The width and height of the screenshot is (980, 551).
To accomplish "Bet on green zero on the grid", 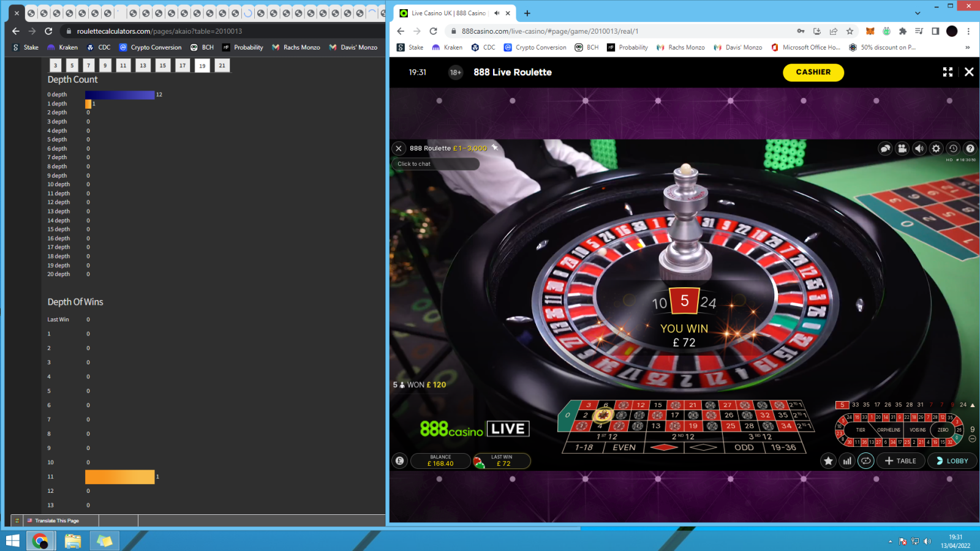I will point(568,415).
